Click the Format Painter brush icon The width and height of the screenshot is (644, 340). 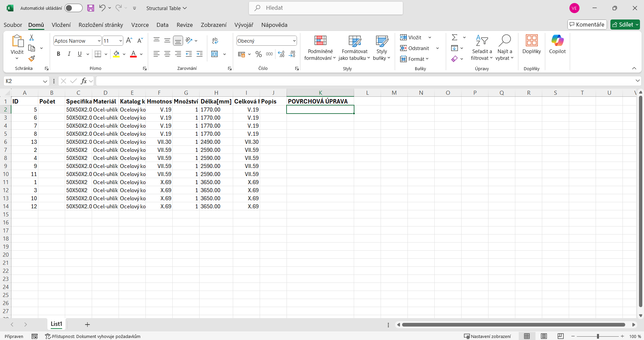[x=32, y=59]
